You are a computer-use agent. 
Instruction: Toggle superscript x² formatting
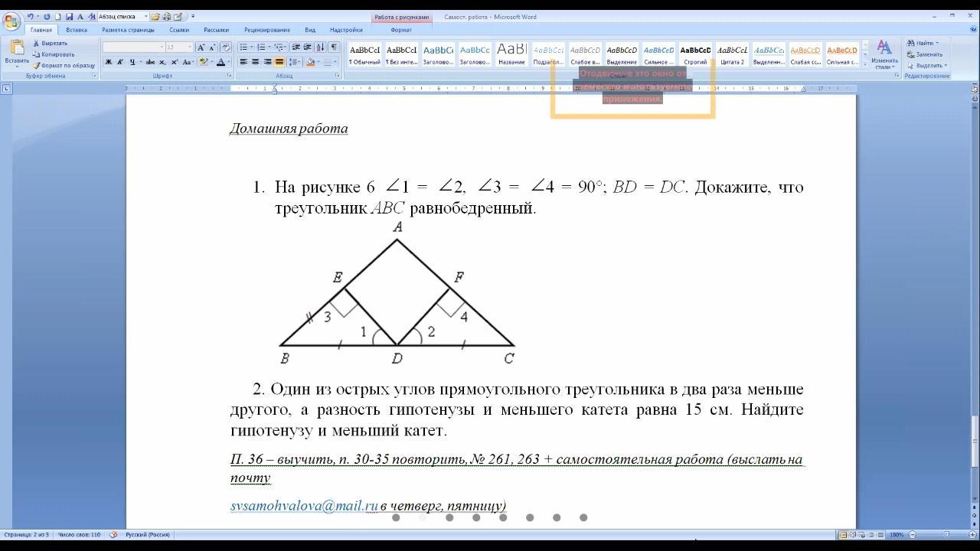point(175,62)
